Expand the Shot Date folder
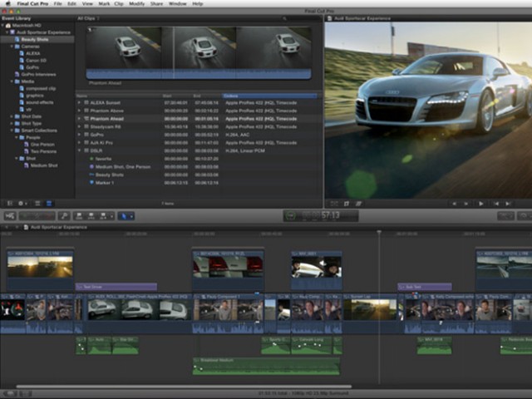 click(12, 116)
